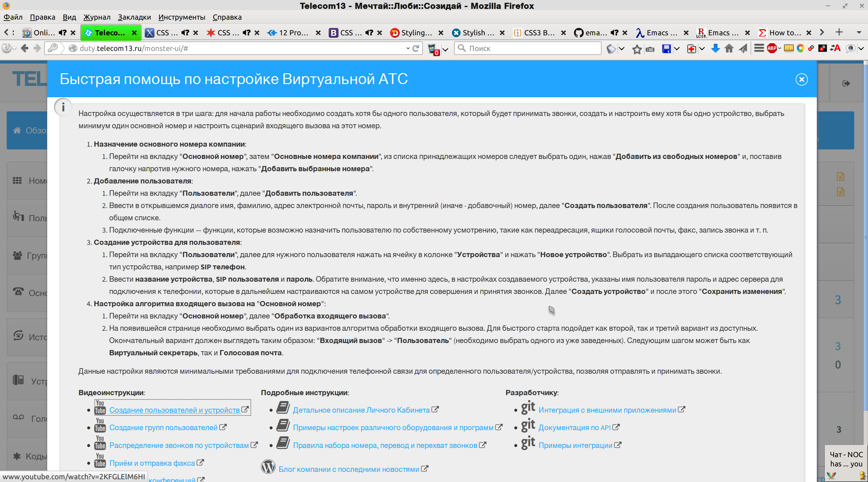Click the blue floppy disk save icon
868x482 pixels.
(666, 49)
